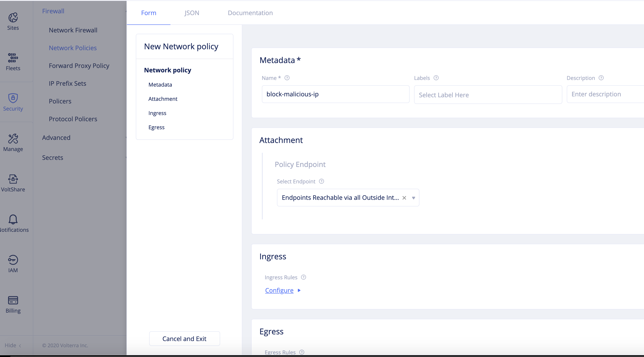Open the Documentation tab
Viewport: 644px width, 357px height.
tap(250, 13)
